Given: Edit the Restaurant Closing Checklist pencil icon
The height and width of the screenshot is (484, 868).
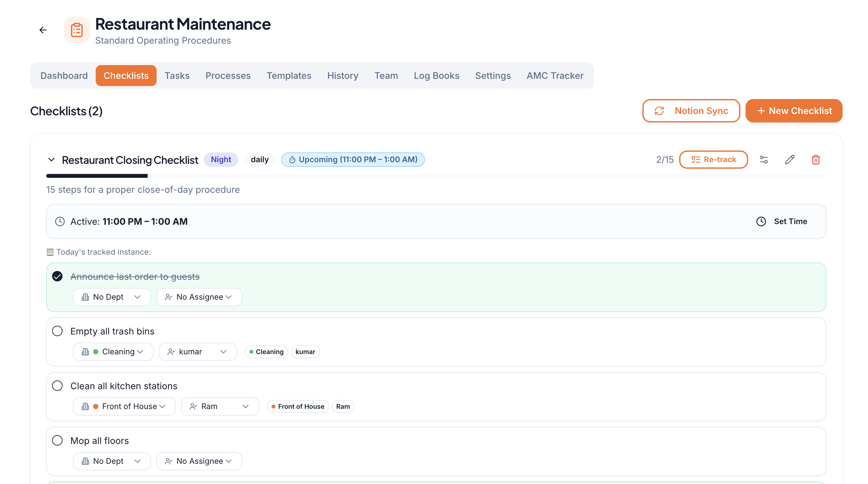Looking at the screenshot, I should (x=790, y=159).
